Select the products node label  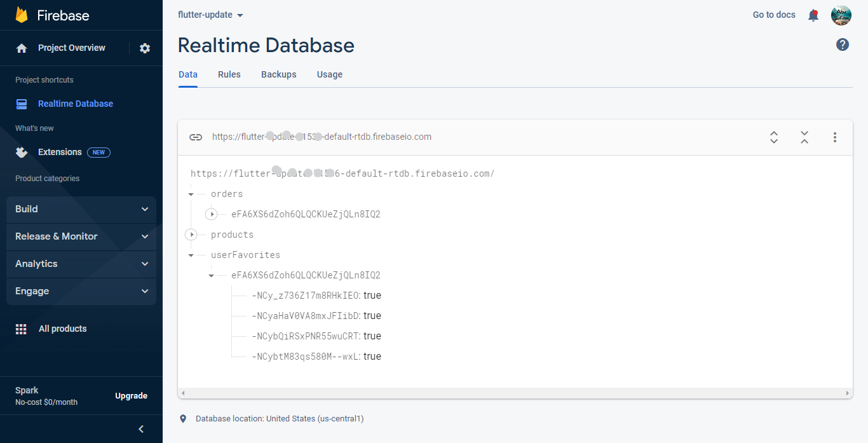click(232, 235)
